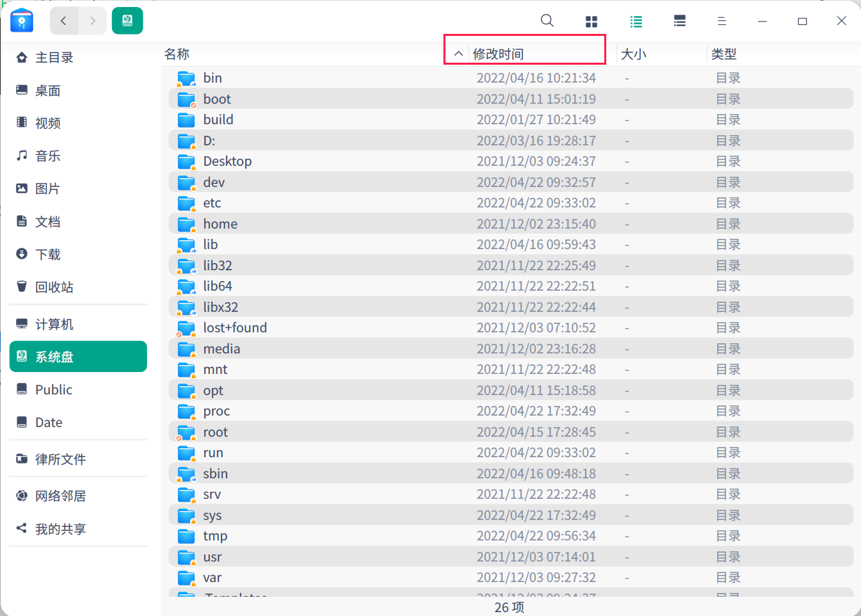Viewport: 861px width, 616px height.
Task: Open 律所文件 bookmark in sidebar
Action: pyautogui.click(x=78, y=459)
